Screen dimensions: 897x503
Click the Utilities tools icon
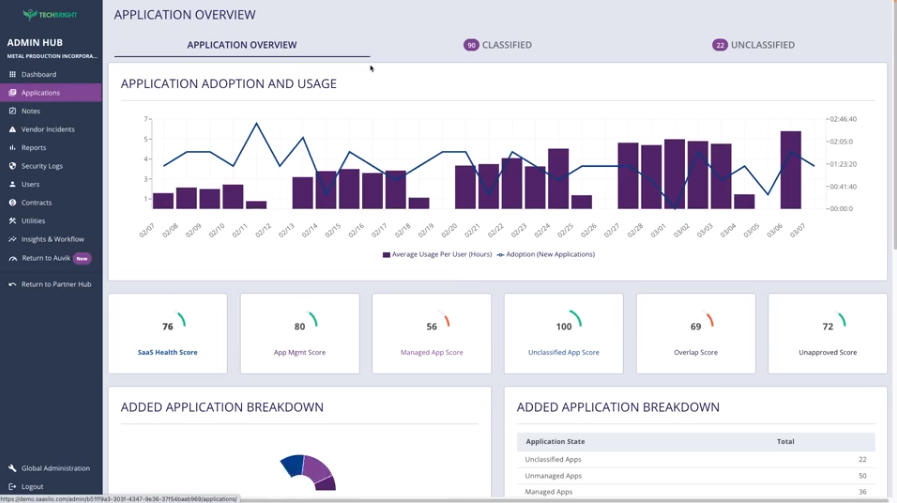(x=12, y=221)
